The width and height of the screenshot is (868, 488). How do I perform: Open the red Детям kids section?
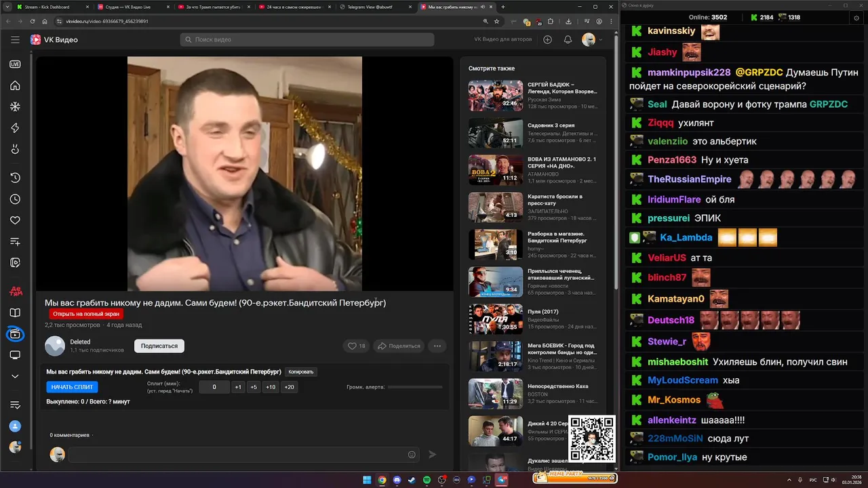[15, 291]
